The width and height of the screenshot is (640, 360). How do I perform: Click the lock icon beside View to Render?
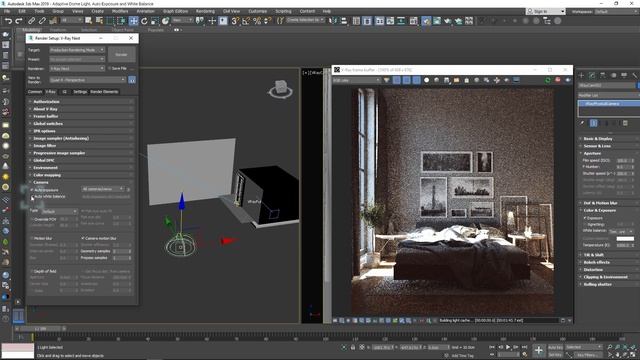point(132,80)
